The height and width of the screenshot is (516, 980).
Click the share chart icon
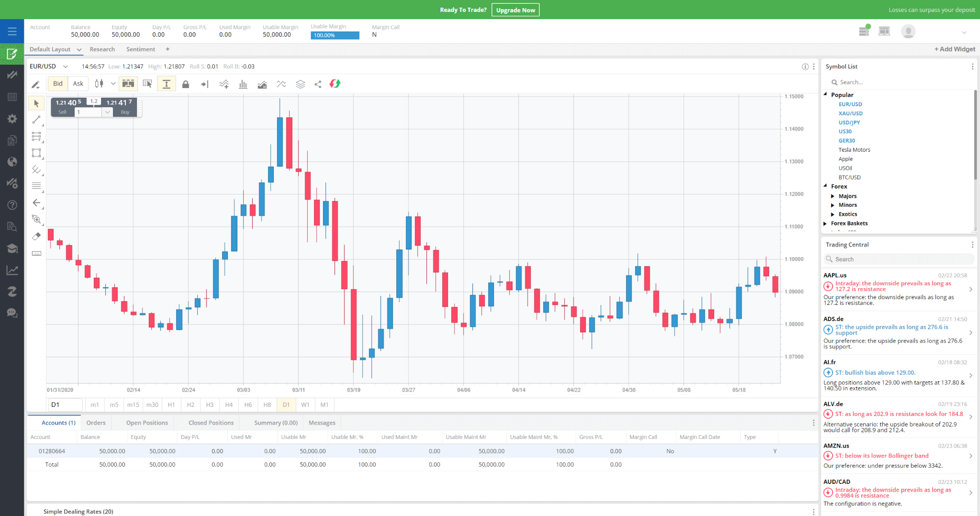coord(318,84)
